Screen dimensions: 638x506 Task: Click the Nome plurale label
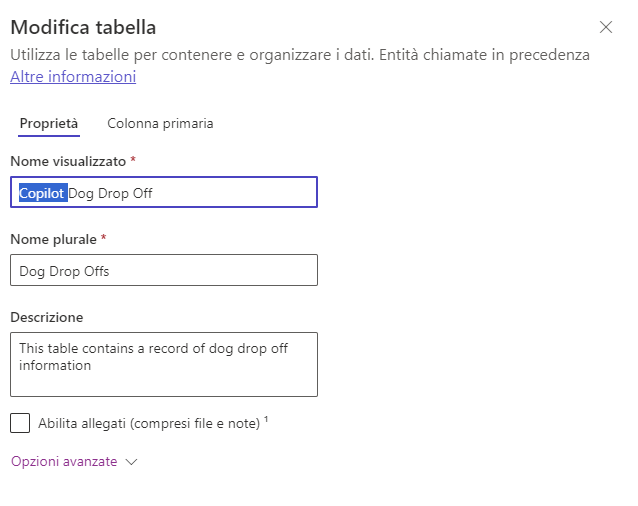click(x=53, y=239)
